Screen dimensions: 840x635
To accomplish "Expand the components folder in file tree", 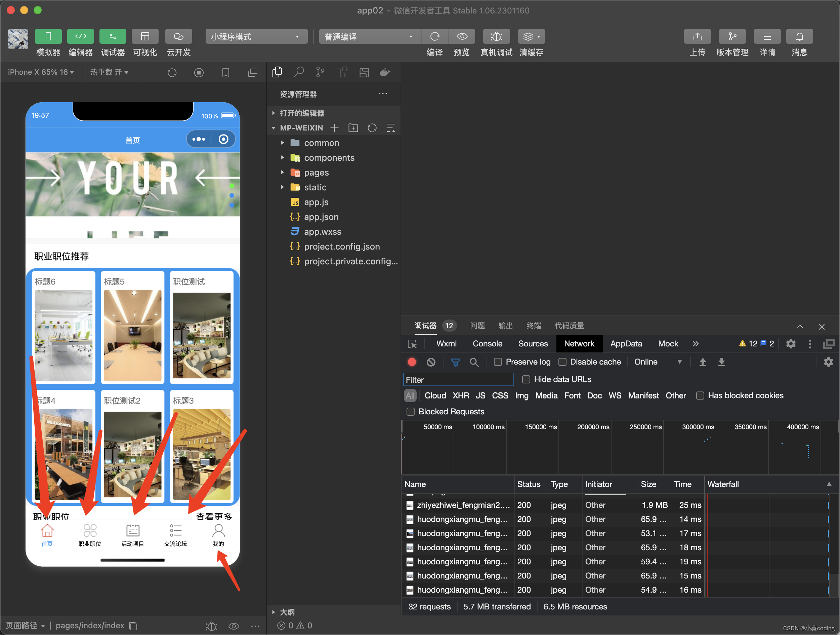I will [282, 157].
